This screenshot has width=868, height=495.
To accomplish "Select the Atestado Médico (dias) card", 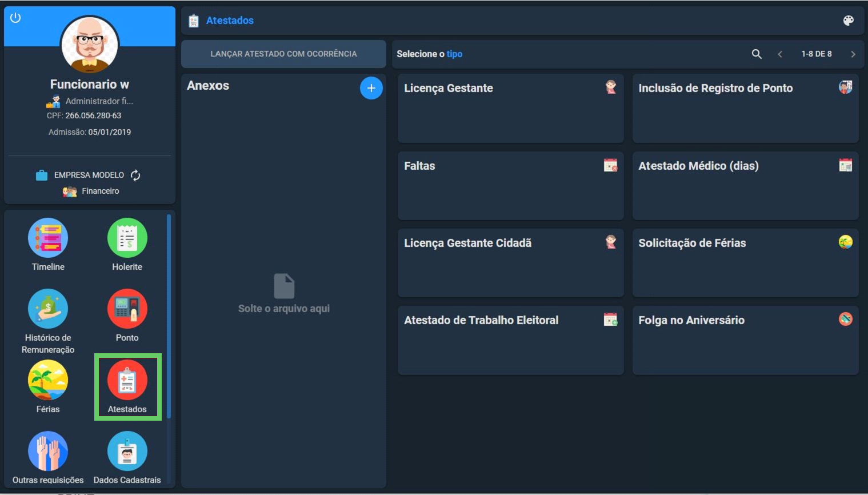I will click(x=745, y=186).
